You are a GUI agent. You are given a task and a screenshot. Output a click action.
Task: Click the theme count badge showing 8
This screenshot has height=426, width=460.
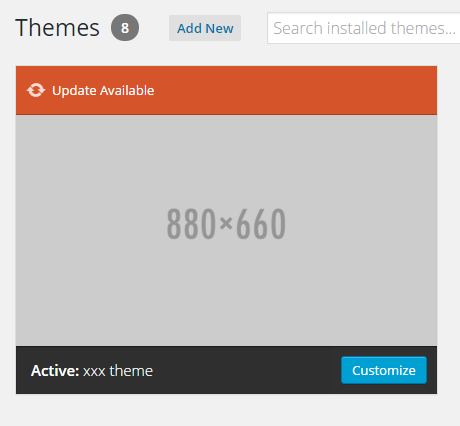125,28
